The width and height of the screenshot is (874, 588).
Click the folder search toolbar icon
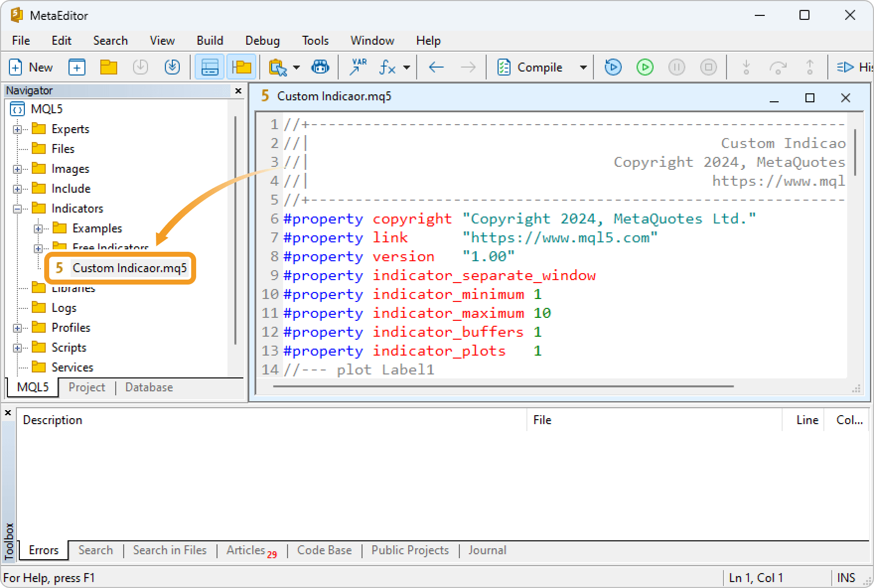(x=278, y=67)
